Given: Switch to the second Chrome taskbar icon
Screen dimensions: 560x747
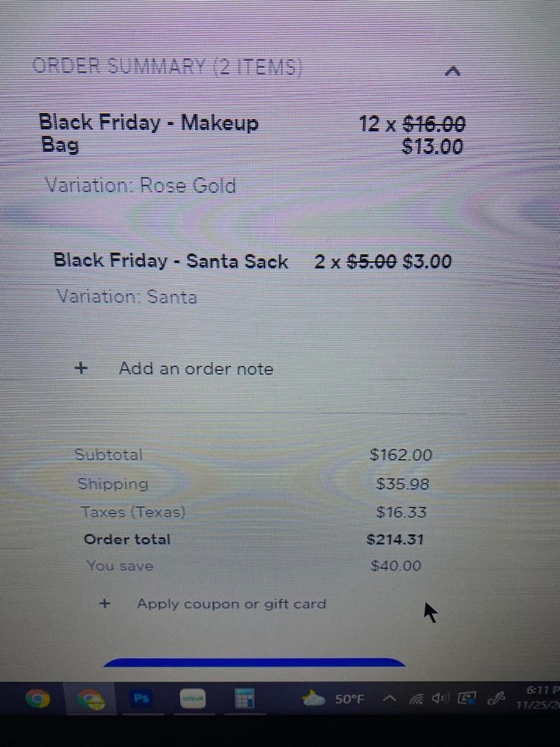Looking at the screenshot, I should pos(91,700).
